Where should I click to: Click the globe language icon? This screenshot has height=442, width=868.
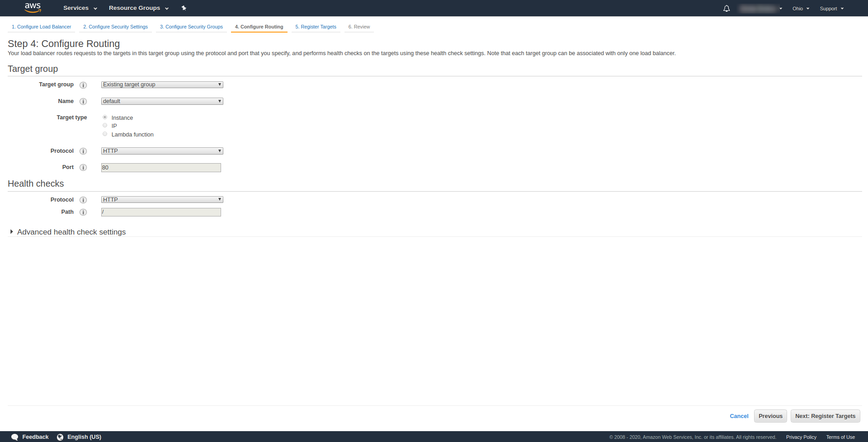pos(60,437)
